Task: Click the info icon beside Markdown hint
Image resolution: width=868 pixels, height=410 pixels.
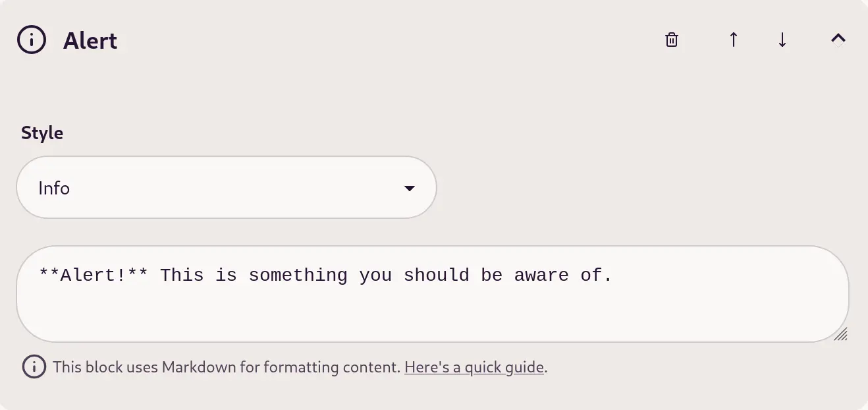Action: [x=34, y=366]
